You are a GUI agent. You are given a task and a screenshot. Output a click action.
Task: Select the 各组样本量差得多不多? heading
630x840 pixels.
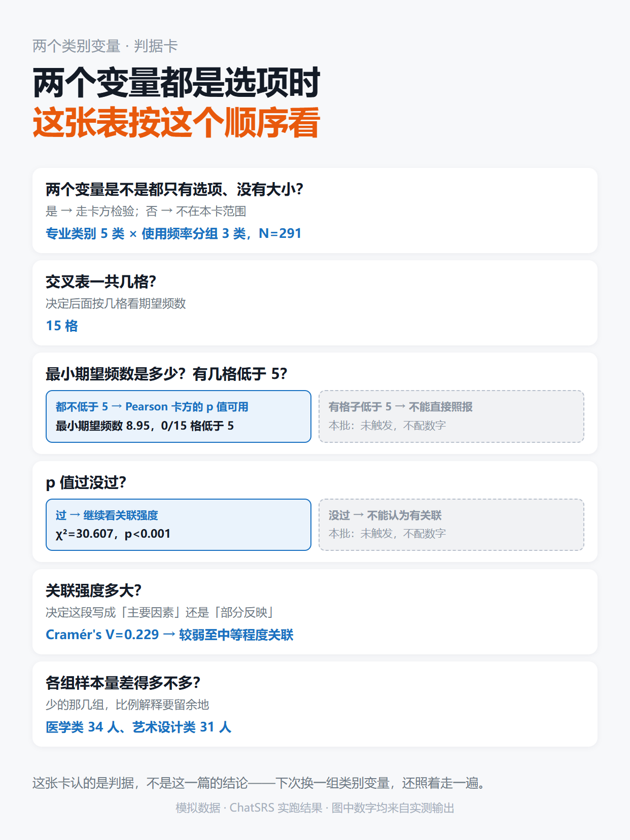[x=123, y=683]
